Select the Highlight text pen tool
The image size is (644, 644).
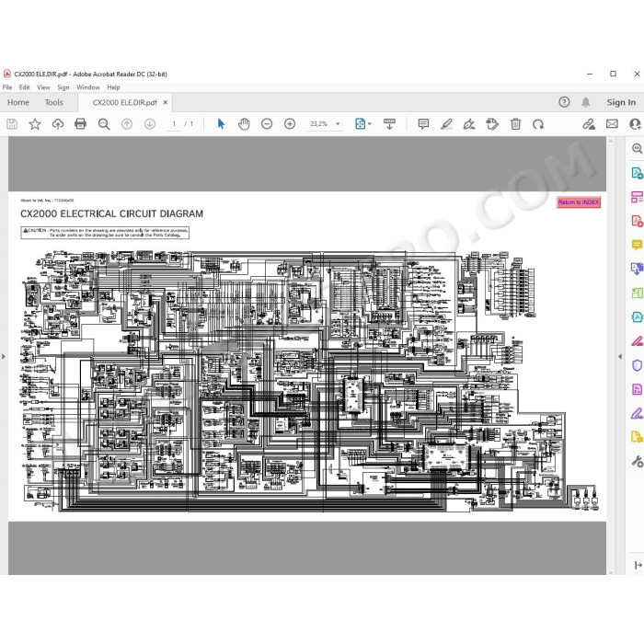446,123
